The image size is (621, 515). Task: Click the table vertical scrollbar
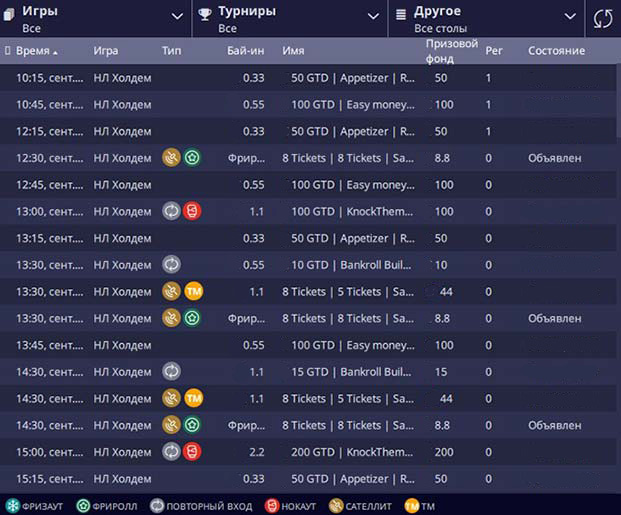pyautogui.click(x=619, y=101)
